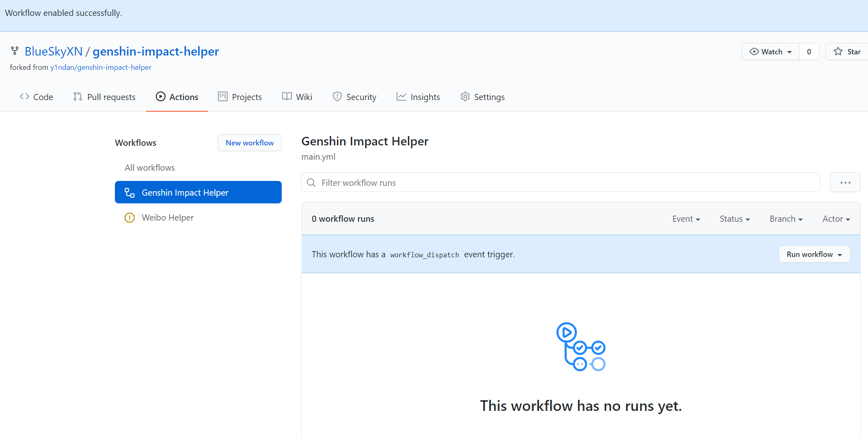868x437 pixels.
Task: Open the Run workflow dropdown
Action: [x=814, y=254]
